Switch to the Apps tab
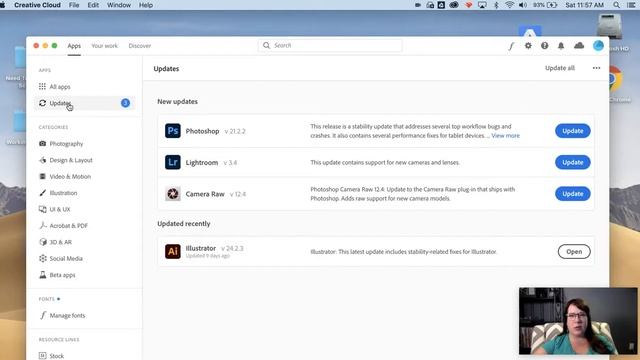This screenshot has height=360, width=640. tap(74, 46)
